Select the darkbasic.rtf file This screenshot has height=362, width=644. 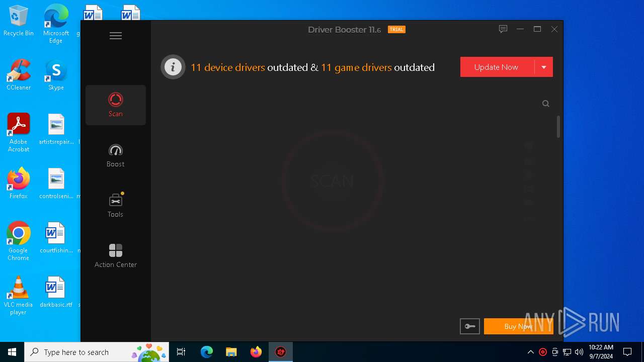pyautogui.click(x=56, y=293)
